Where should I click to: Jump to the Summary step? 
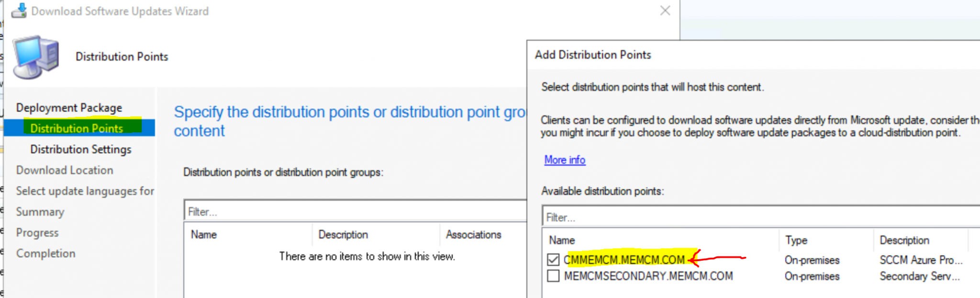pyautogui.click(x=40, y=212)
